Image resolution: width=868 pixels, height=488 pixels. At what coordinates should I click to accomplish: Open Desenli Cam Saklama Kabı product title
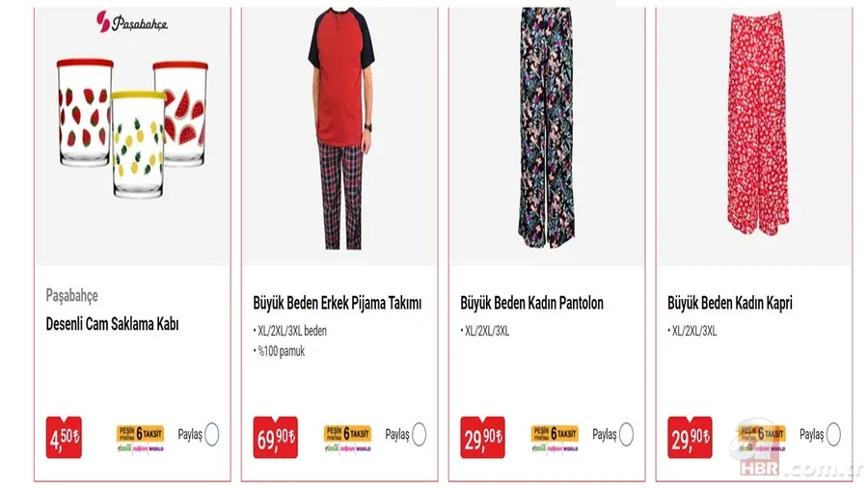(113, 324)
